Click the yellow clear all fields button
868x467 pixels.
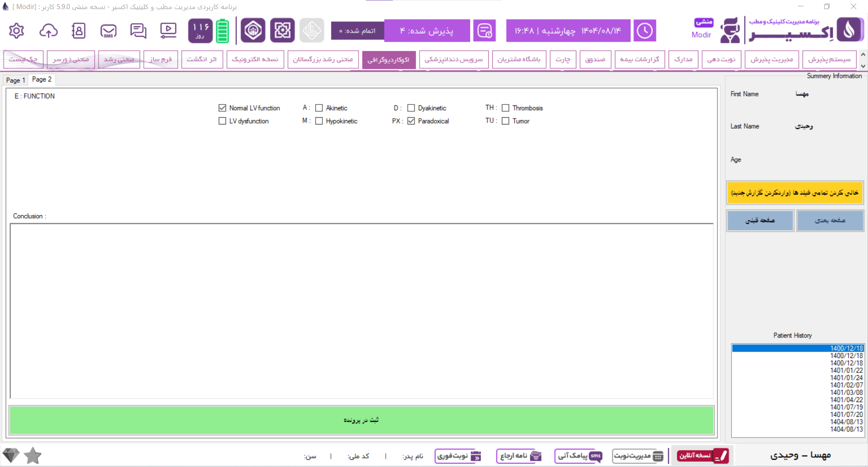[794, 193]
